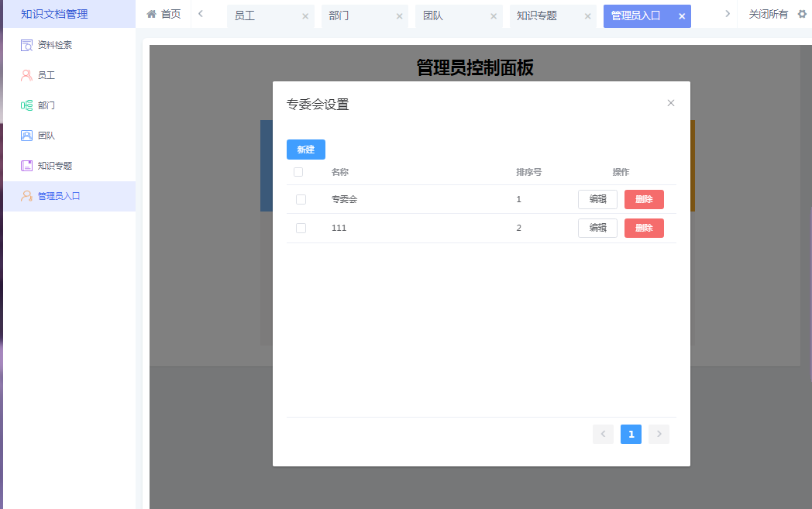Check the checkbox for the 111 row

[299, 228]
